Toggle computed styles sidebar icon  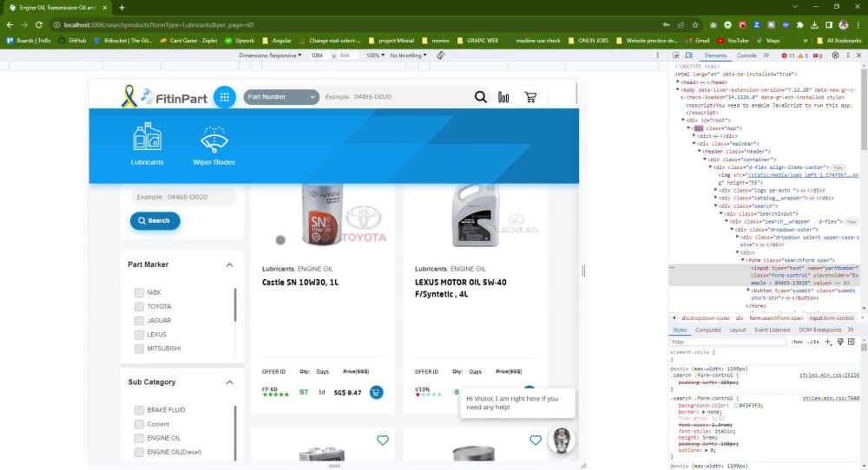(852, 342)
